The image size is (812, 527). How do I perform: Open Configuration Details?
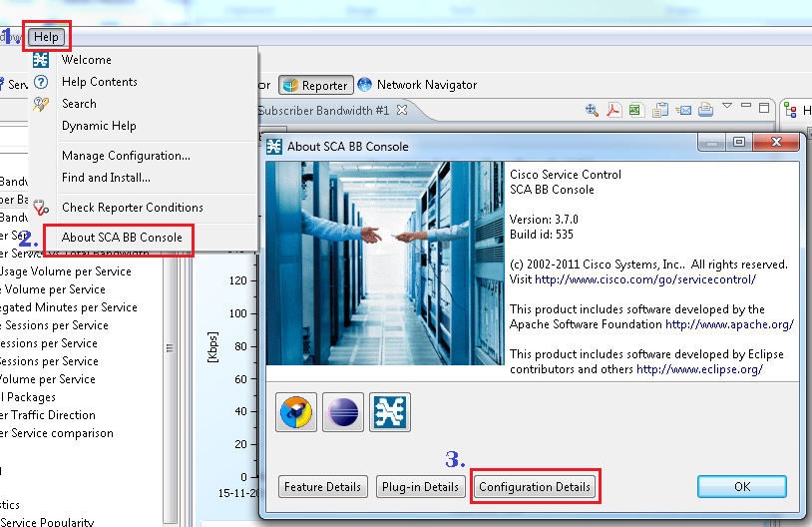[x=535, y=487]
